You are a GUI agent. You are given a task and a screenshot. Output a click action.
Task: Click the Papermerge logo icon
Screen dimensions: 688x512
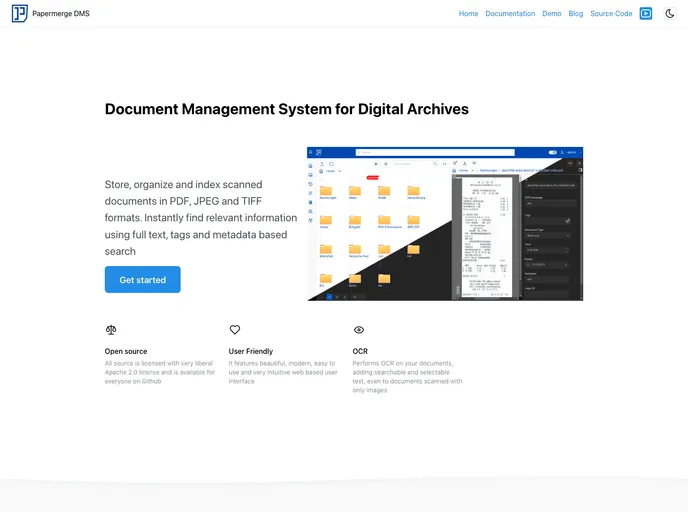tap(19, 14)
